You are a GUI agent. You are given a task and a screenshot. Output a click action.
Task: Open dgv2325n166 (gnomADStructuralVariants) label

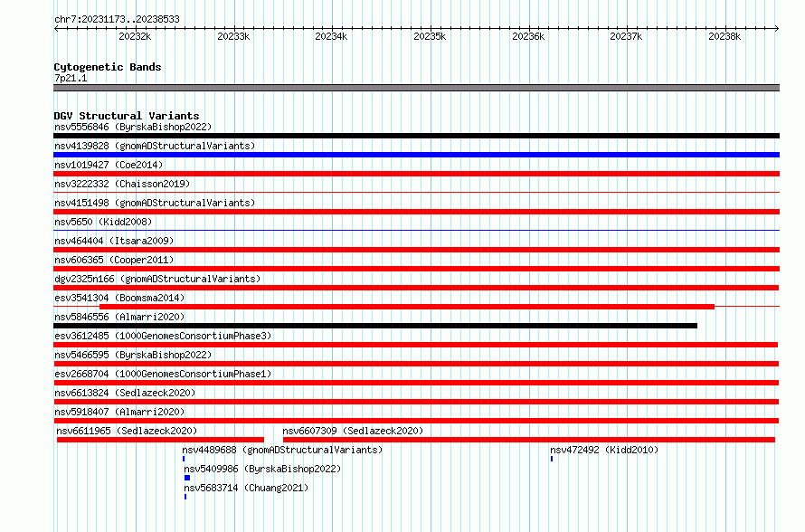click(x=157, y=279)
